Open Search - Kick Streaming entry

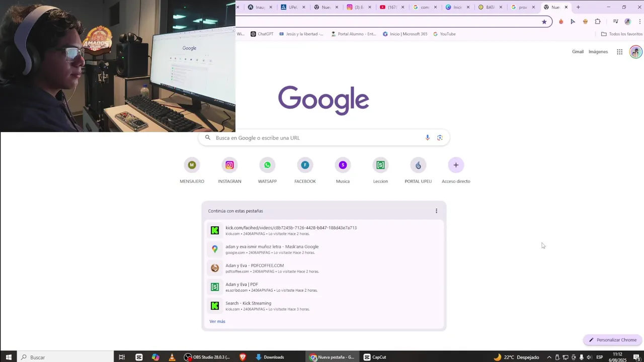click(324, 306)
